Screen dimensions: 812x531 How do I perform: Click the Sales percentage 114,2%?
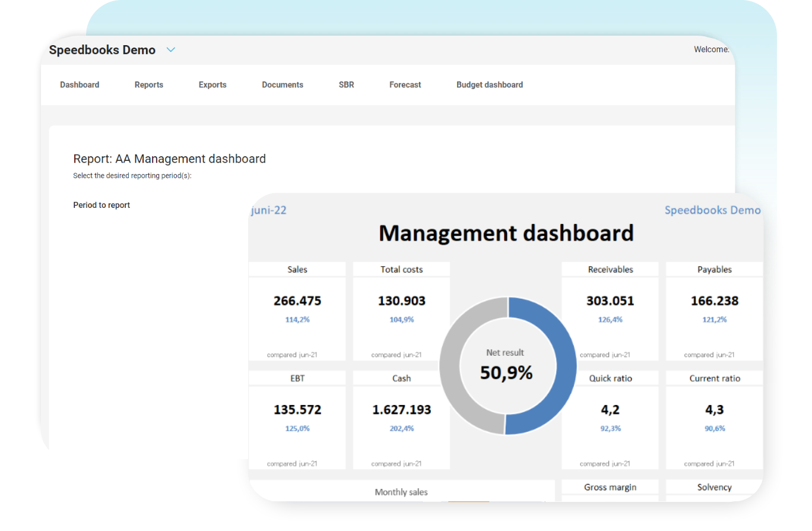point(297,320)
